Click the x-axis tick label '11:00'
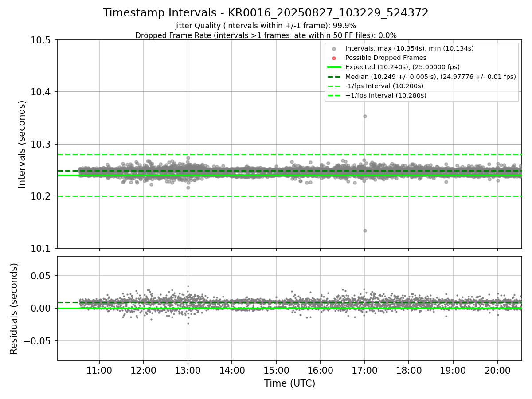This screenshot has height=399, width=532. (x=99, y=370)
